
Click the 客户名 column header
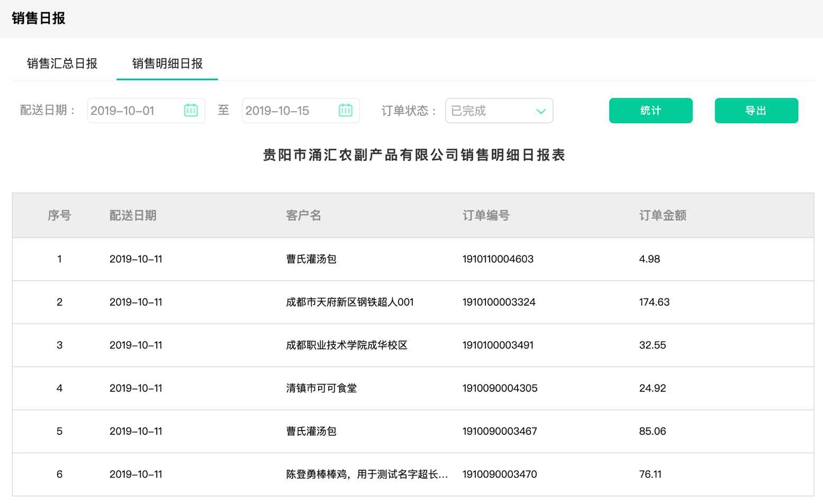coord(303,215)
